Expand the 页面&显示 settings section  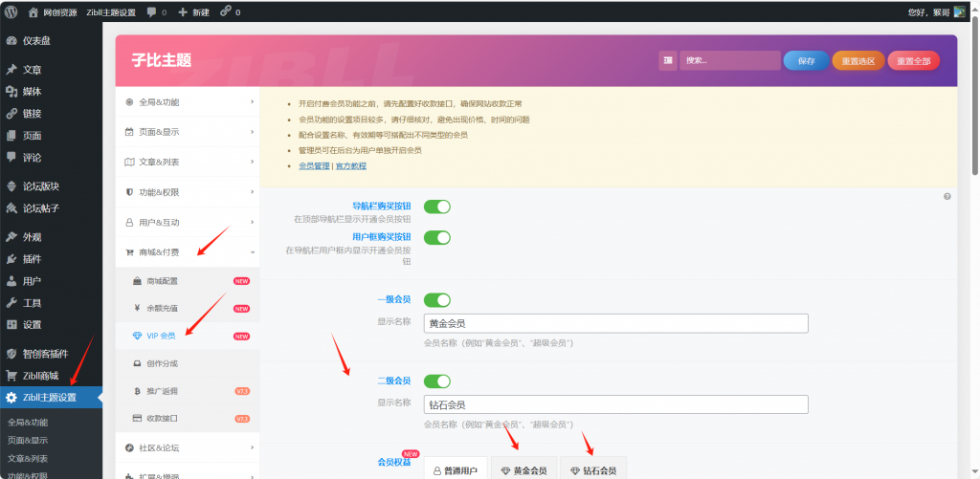pyautogui.click(x=188, y=132)
